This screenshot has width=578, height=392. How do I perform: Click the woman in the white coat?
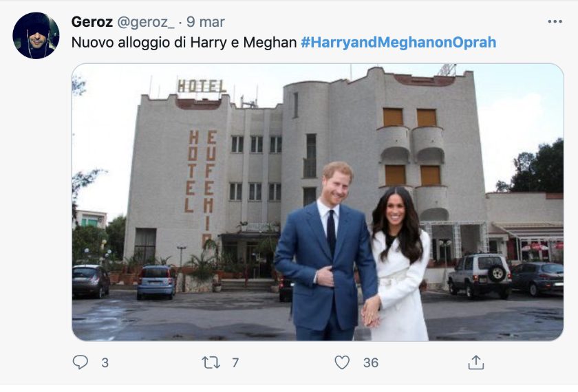point(398,268)
